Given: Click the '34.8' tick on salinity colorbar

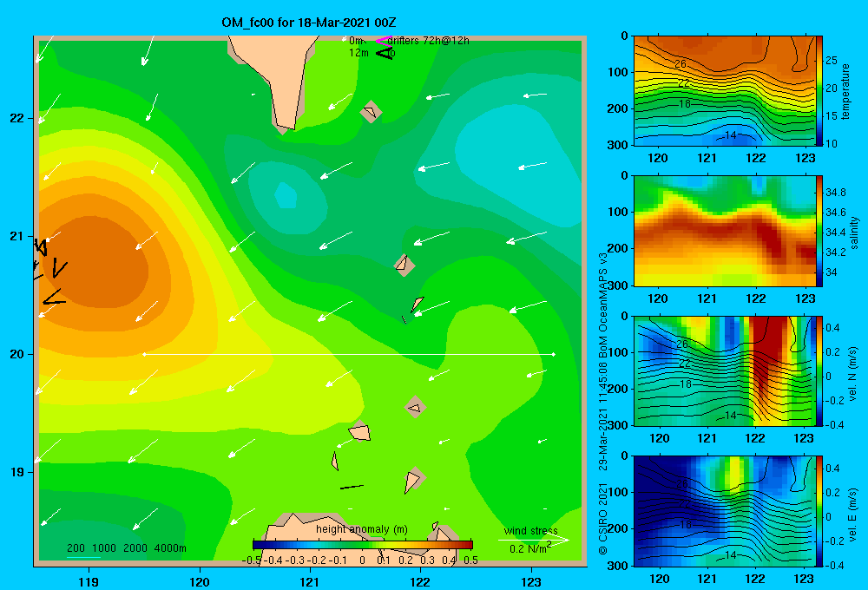Looking at the screenshot, I should 835,193.
